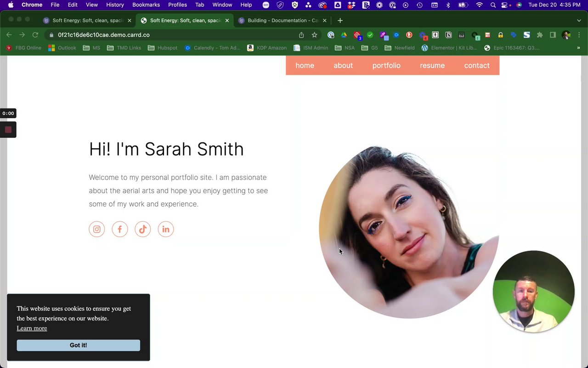The width and height of the screenshot is (588, 368).
Task: Show hidden bookmarks with the chevron
Action: [578, 48]
